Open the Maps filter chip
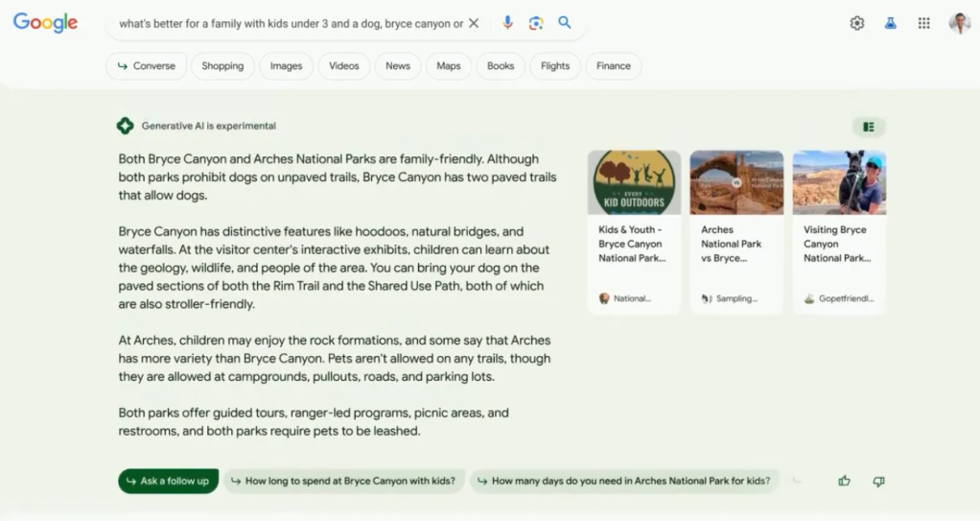This screenshot has width=980, height=521. pyautogui.click(x=448, y=66)
